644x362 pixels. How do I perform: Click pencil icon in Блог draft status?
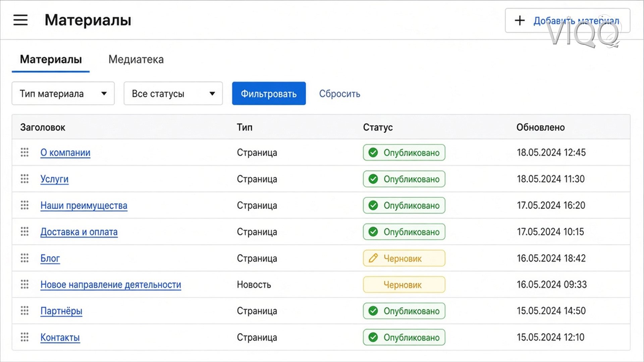[x=373, y=258]
